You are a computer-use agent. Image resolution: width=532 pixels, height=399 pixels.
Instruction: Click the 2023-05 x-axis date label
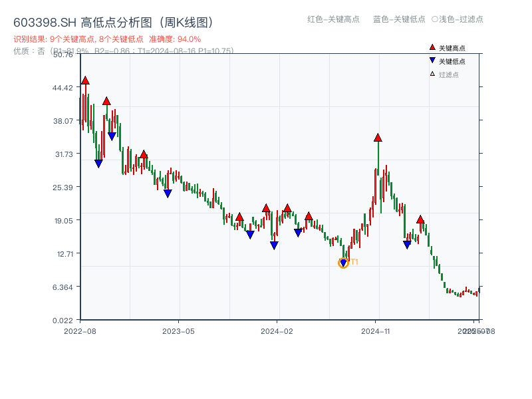tap(177, 329)
